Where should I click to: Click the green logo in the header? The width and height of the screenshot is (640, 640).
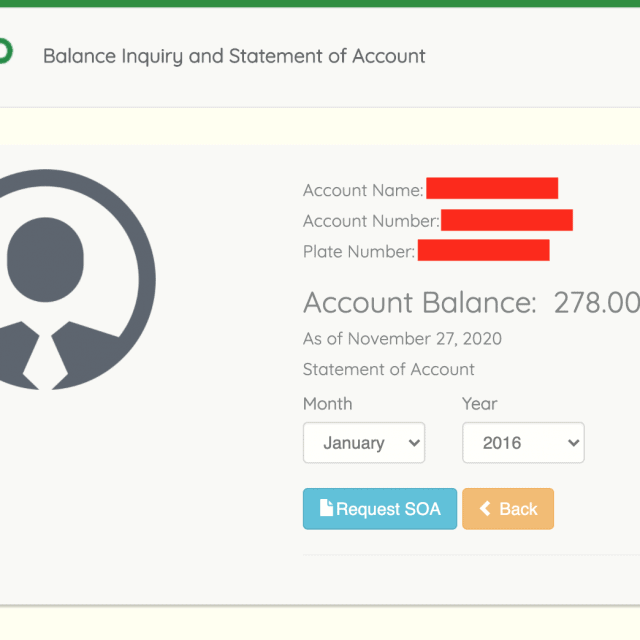tap(5, 52)
